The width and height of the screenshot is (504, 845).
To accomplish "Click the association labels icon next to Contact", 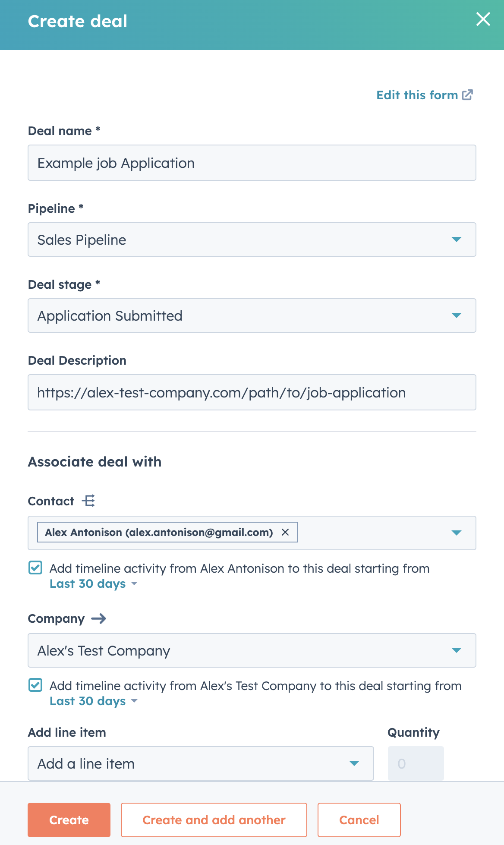I will (88, 501).
